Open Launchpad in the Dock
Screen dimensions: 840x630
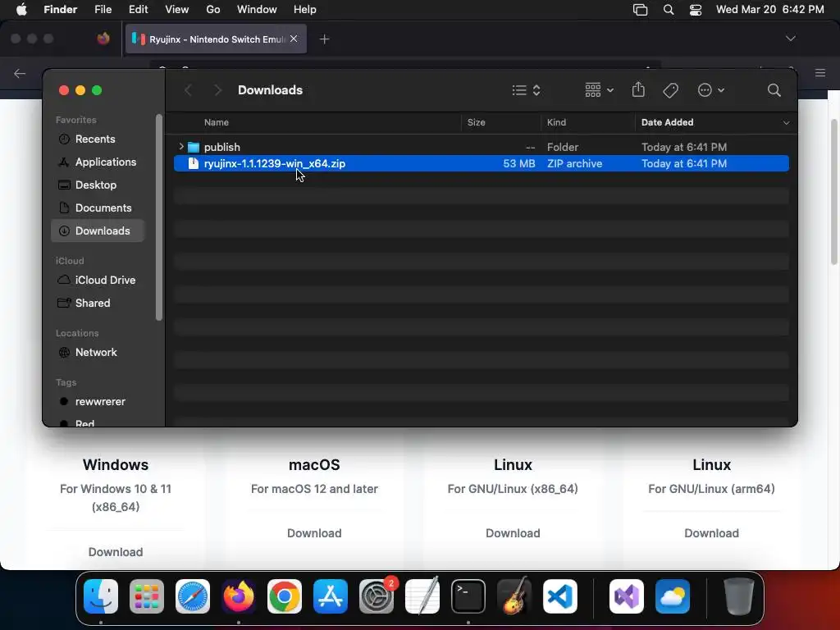(147, 596)
